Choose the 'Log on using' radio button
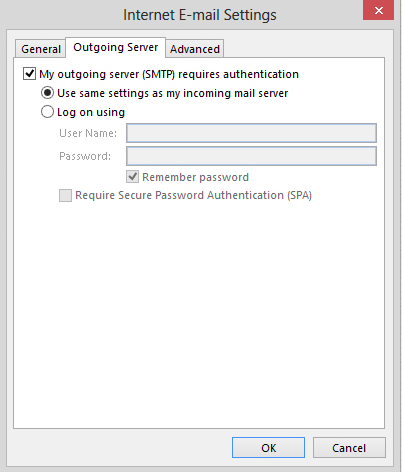The width and height of the screenshot is (402, 472). tap(47, 112)
